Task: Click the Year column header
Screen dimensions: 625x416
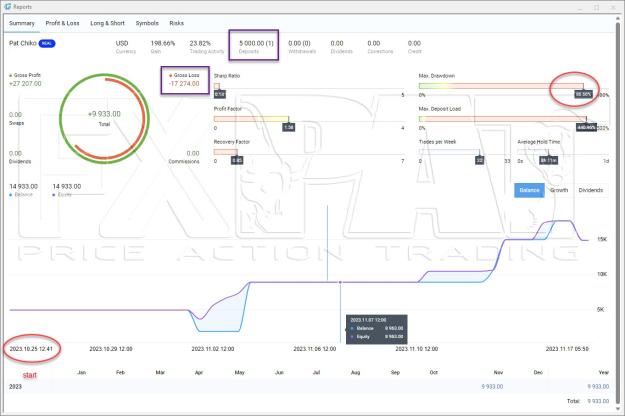Action: point(603,372)
